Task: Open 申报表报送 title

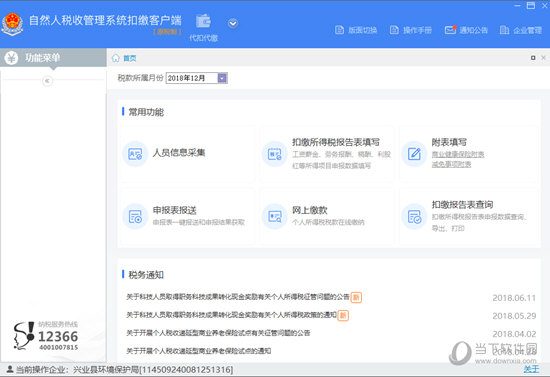Action: (174, 210)
